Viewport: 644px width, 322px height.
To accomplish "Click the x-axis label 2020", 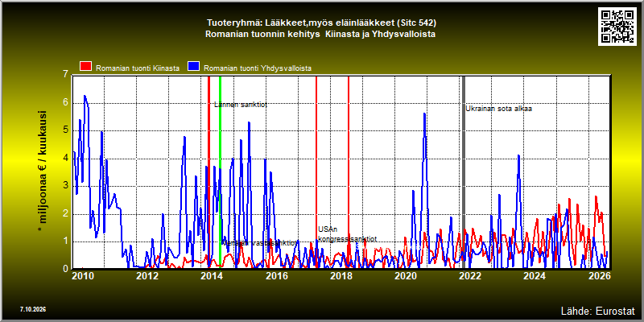I will (405, 275).
